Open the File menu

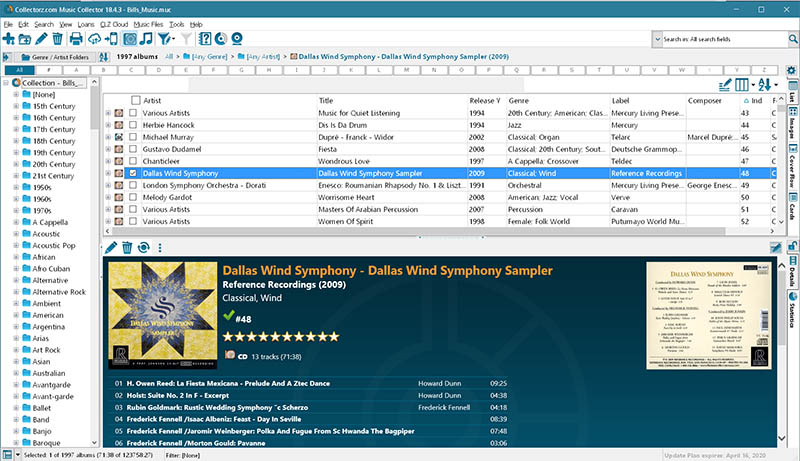8,24
